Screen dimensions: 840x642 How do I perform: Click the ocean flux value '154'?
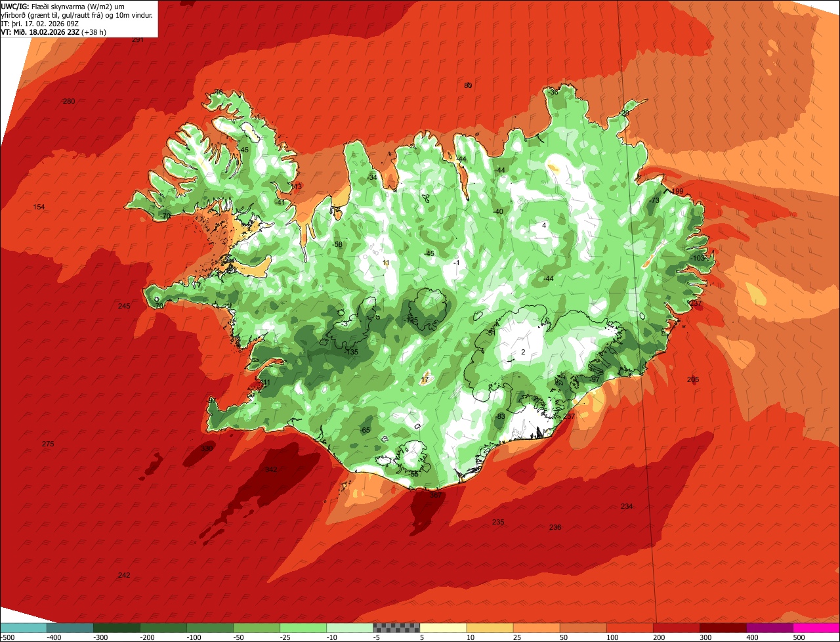pos(39,207)
